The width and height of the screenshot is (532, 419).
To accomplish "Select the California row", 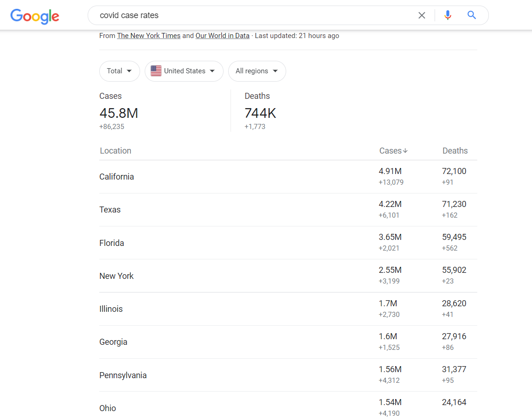I will pyautogui.click(x=288, y=177).
